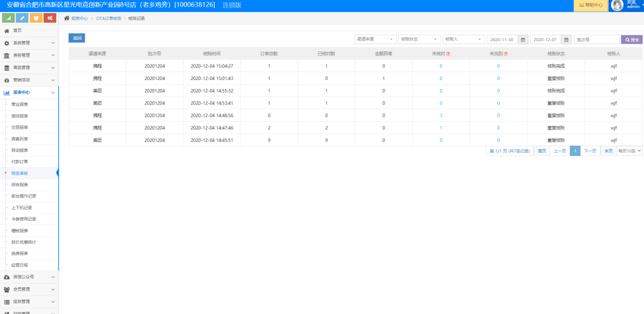Click the purple 搜索 search button

631,39
